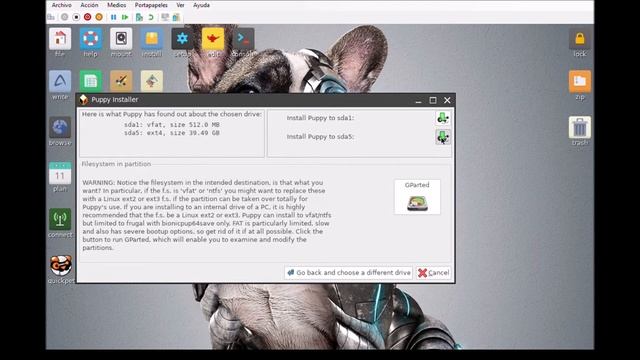Image resolution: width=640 pixels, height=360 pixels.
Task: Click the 'Filesystem in partition' frame label
Action: click(x=116, y=164)
